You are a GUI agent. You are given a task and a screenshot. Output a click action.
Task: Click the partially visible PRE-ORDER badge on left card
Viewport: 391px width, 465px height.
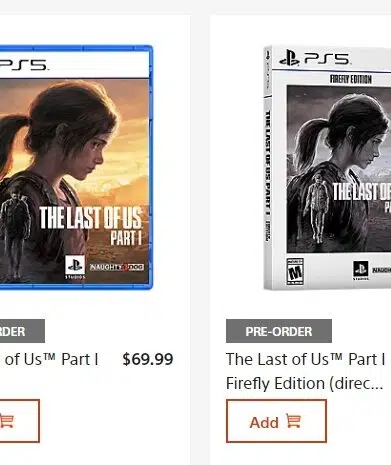(x=22, y=331)
